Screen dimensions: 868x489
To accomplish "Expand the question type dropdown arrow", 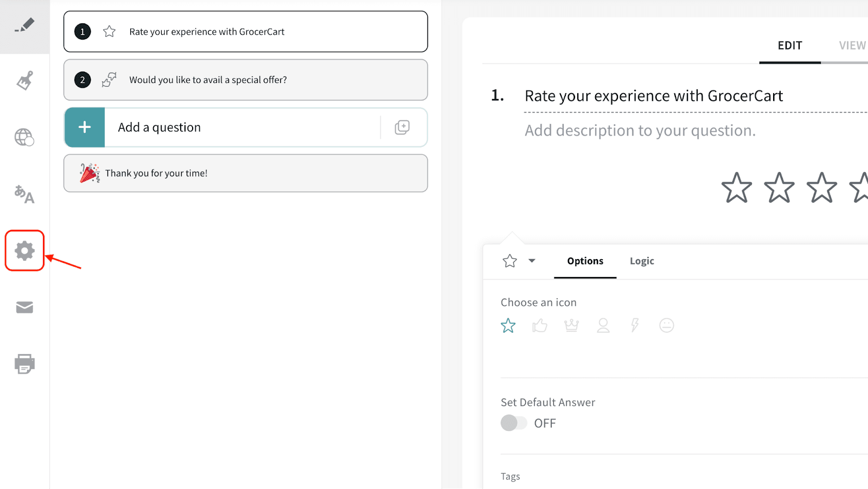I will coord(532,261).
